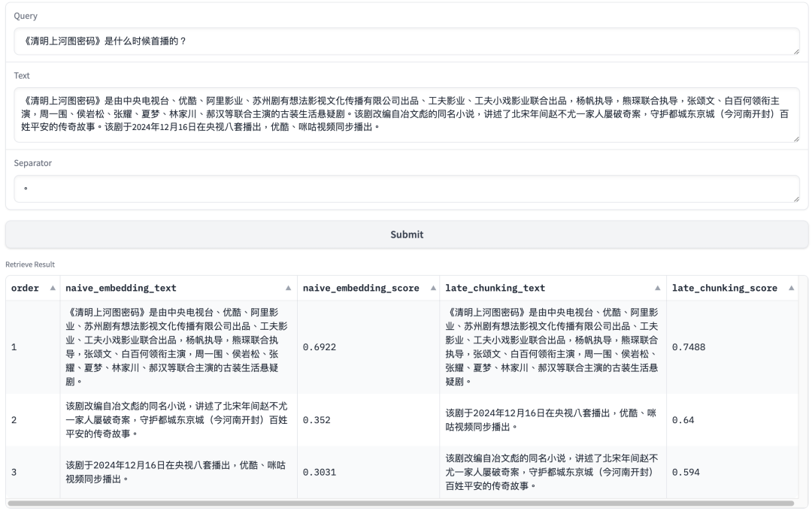Click the Text textarea resize handle
The image size is (812, 511).
pyautogui.click(x=795, y=141)
